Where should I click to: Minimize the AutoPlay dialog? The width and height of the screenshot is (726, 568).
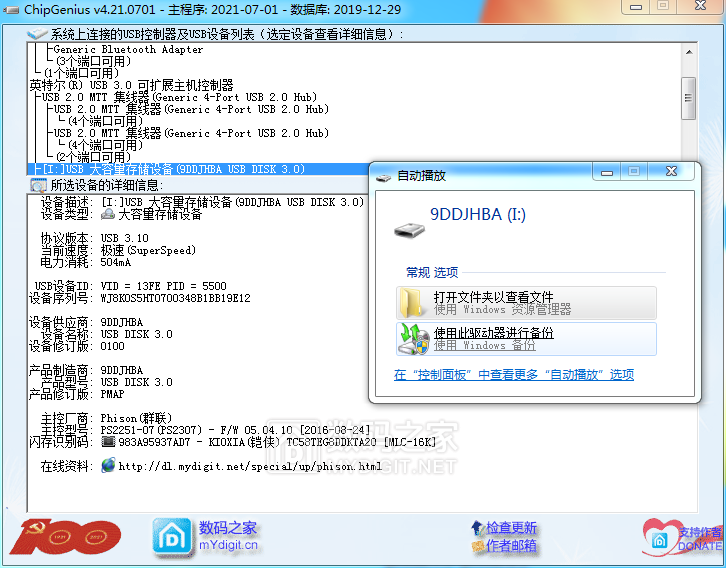coord(607,172)
